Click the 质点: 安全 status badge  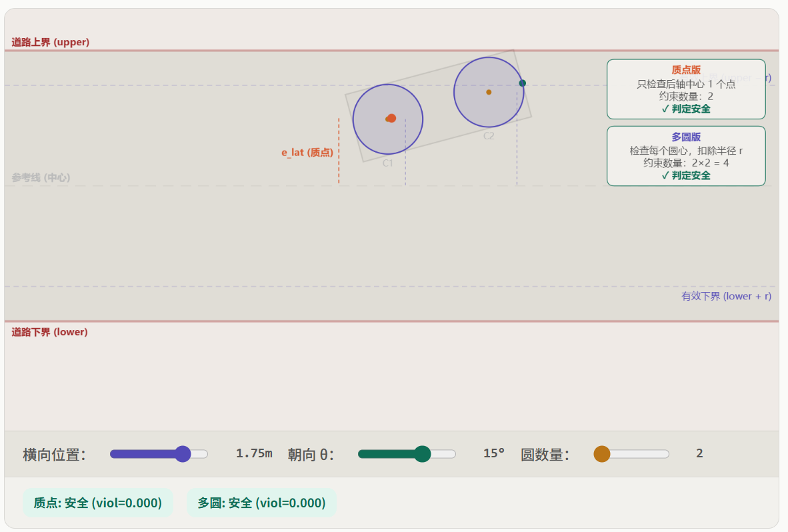pos(98,503)
